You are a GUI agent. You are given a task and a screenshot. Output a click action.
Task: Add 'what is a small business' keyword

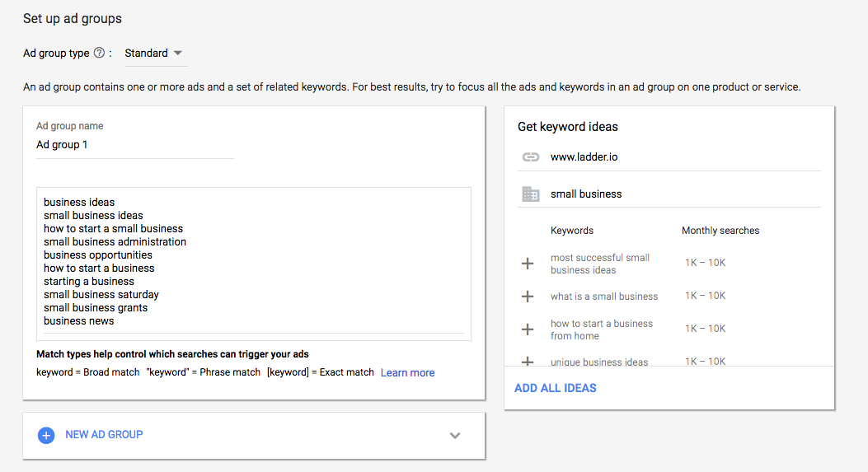pos(528,297)
